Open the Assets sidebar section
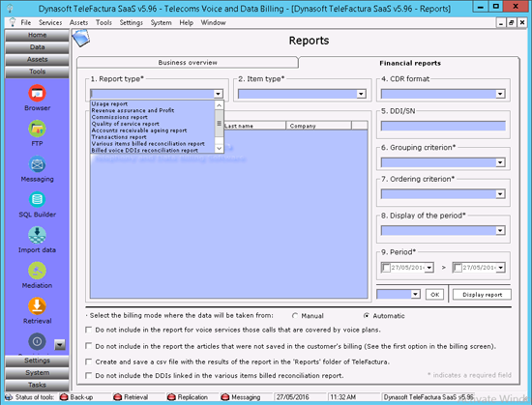The height and width of the screenshot is (405, 532). pos(37,59)
